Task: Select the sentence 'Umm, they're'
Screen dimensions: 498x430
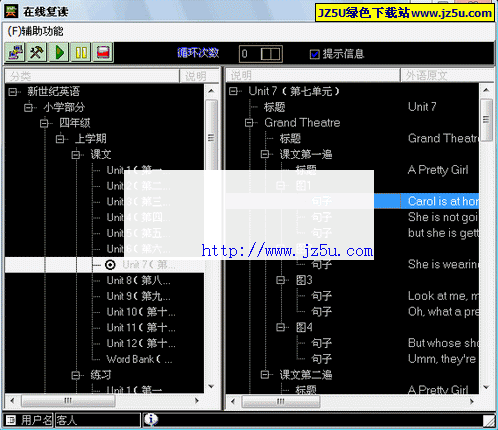Action: coord(442,359)
